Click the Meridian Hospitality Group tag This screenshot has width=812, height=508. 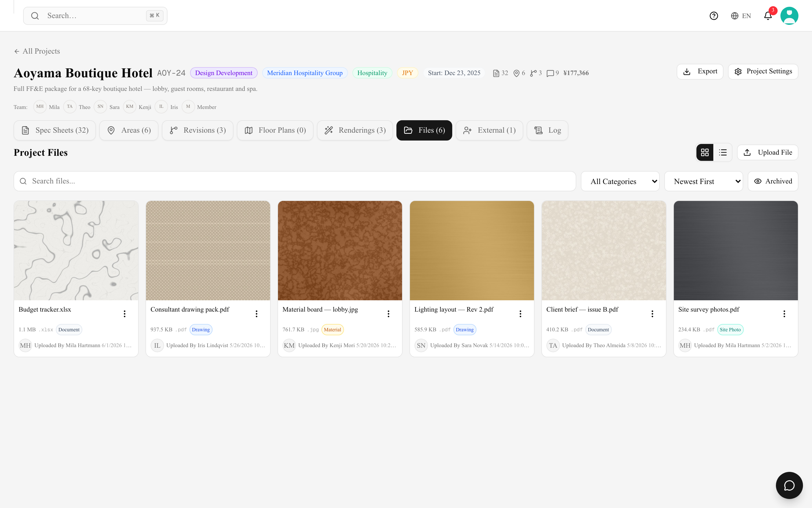point(305,73)
